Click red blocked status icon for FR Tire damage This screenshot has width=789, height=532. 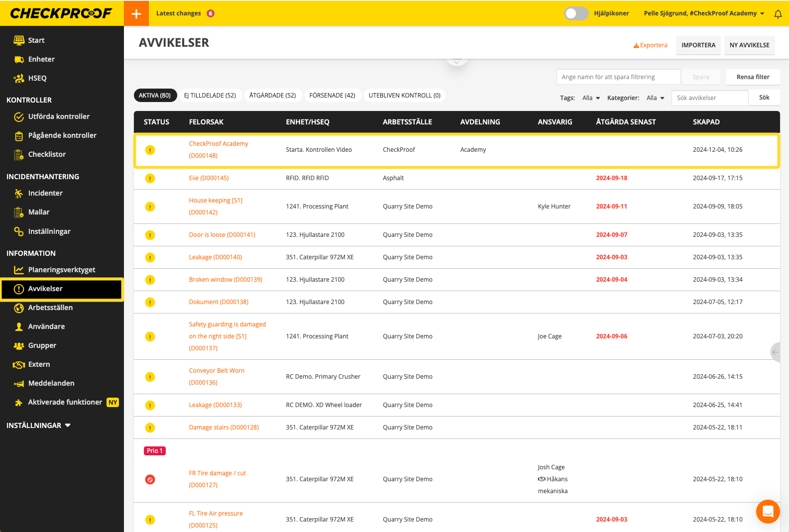(150, 479)
